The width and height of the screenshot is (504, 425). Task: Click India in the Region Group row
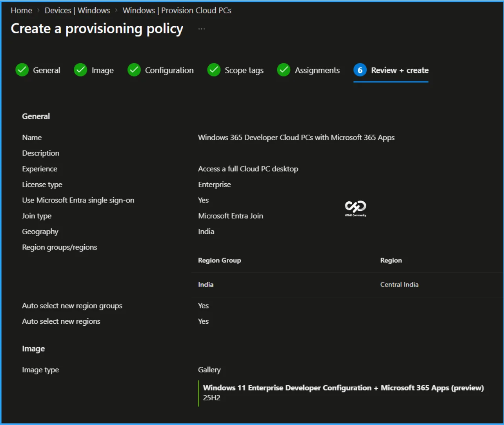pyautogui.click(x=206, y=285)
